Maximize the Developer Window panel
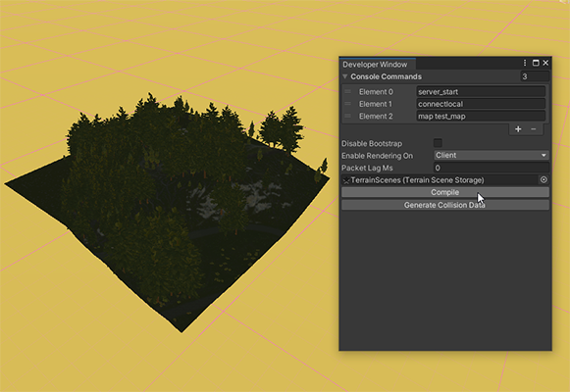 coord(536,63)
